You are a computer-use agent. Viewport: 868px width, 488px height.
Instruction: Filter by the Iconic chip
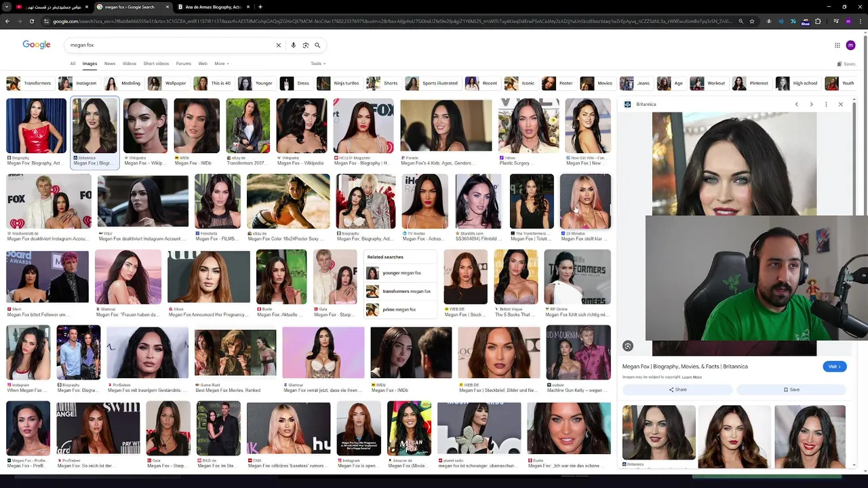click(x=520, y=83)
